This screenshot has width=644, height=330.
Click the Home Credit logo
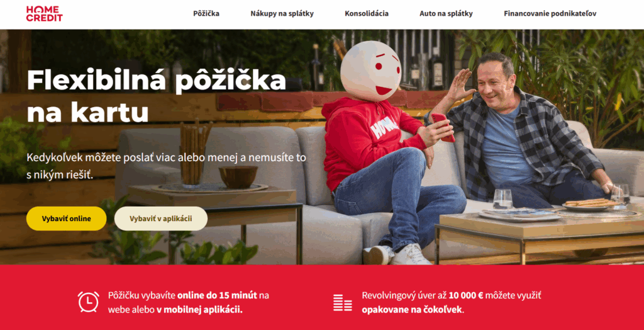point(45,14)
